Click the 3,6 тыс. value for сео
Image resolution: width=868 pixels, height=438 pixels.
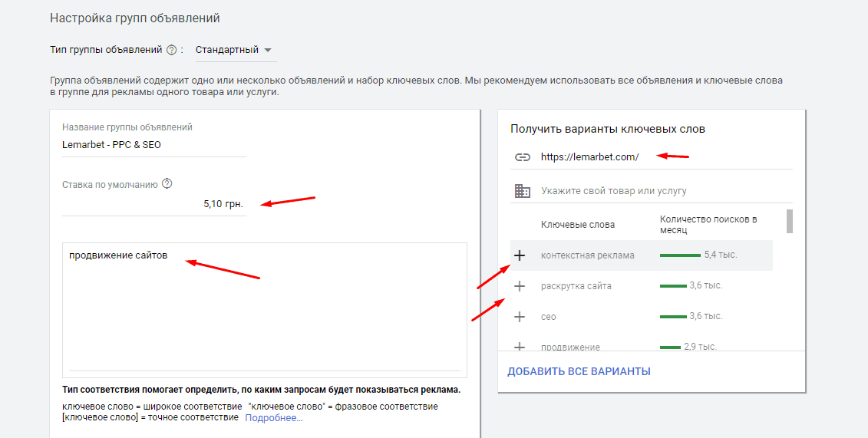706,316
